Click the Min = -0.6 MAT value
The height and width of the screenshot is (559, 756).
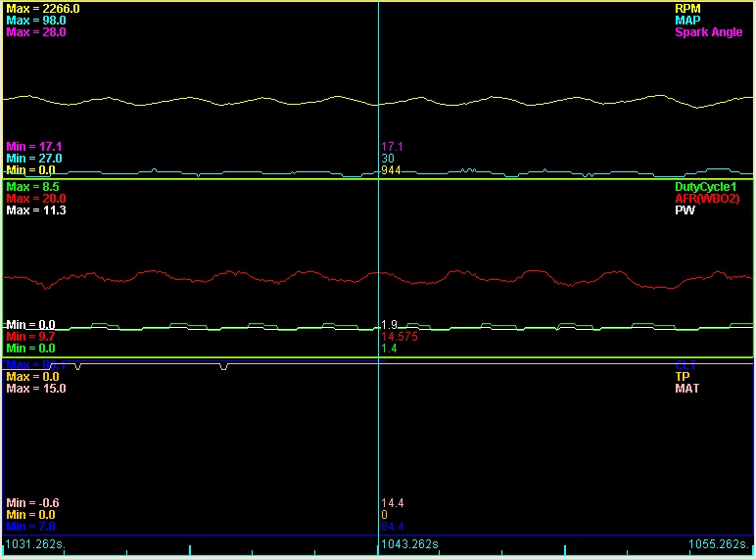[34, 502]
